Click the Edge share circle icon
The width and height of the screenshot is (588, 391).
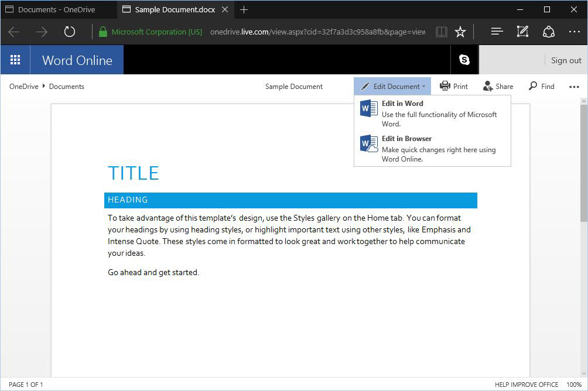point(549,32)
